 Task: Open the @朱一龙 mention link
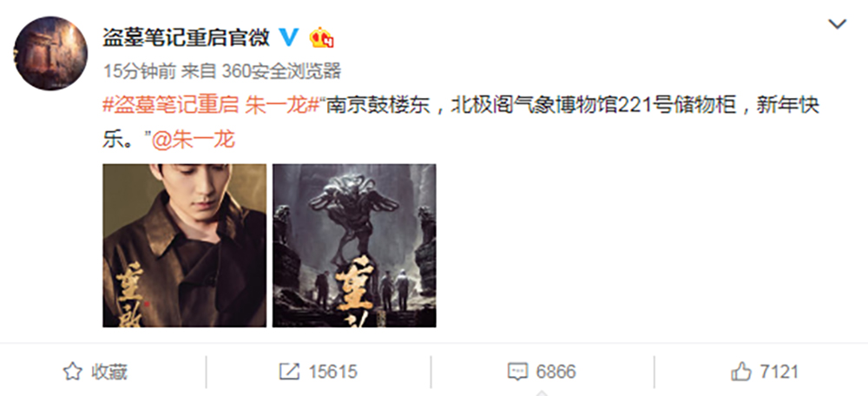(194, 140)
